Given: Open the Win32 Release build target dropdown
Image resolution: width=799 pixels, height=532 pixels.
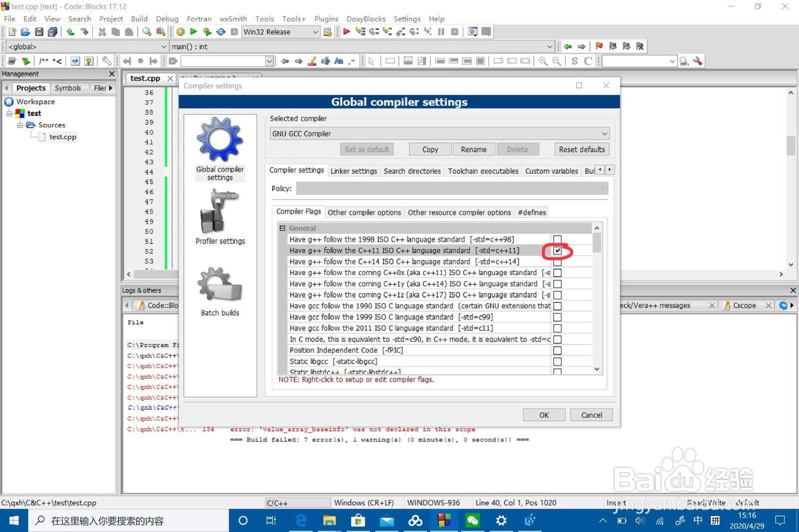Looking at the screenshot, I should (x=281, y=32).
